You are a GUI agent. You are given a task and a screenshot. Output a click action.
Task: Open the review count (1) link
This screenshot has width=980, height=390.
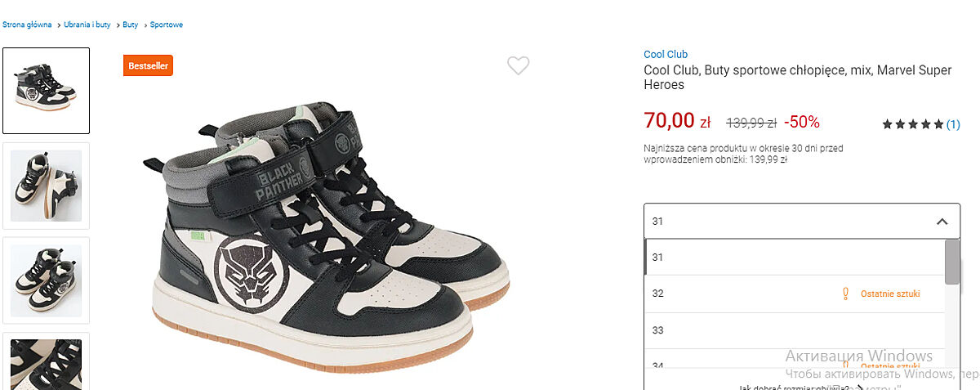point(953,124)
